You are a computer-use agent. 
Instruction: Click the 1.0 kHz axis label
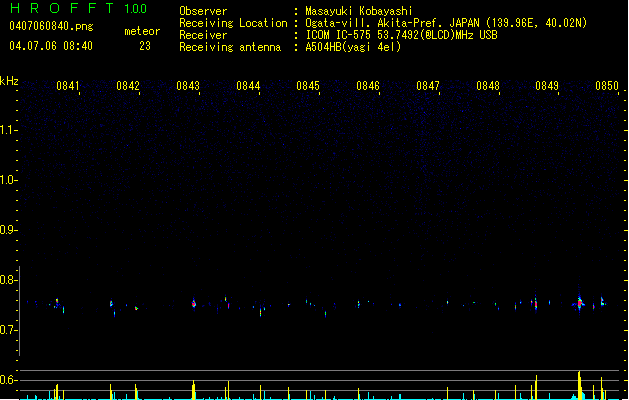[x=7, y=180]
